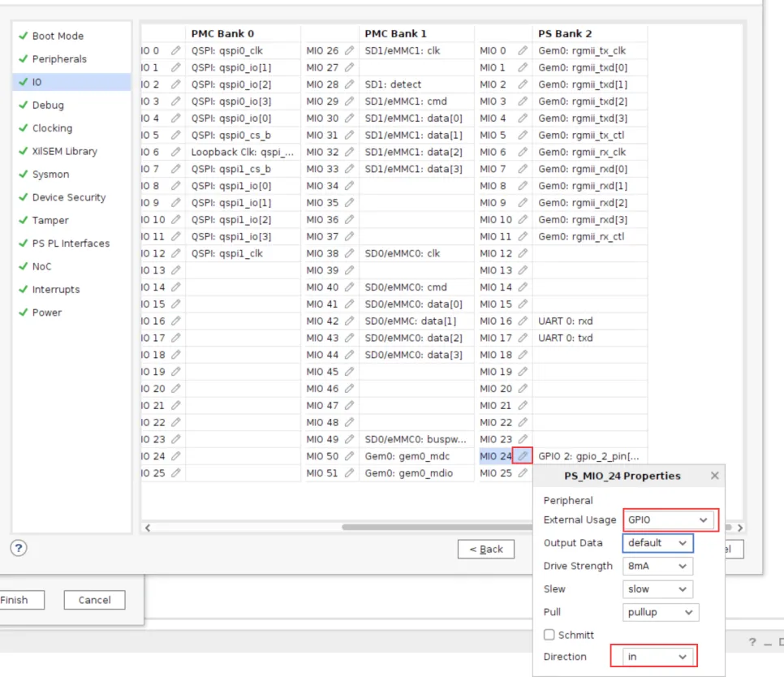Click pencil icon beside MIO 42

point(349,321)
